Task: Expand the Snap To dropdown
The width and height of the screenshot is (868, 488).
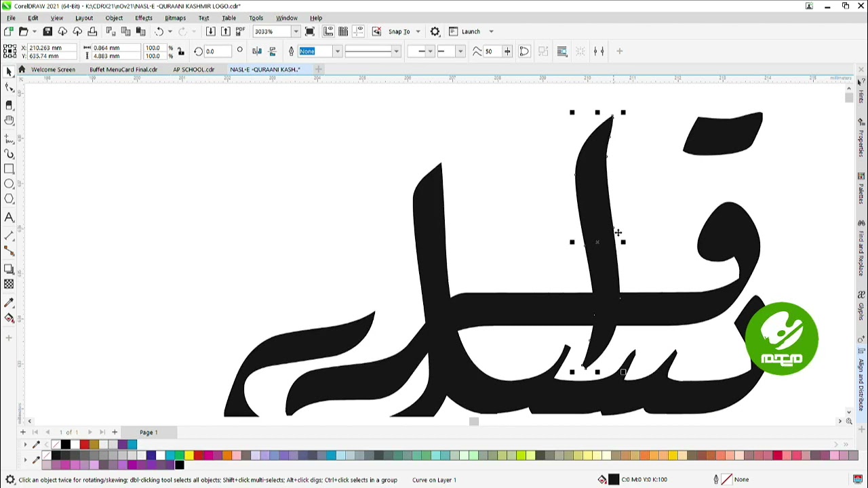Action: [x=418, y=31]
